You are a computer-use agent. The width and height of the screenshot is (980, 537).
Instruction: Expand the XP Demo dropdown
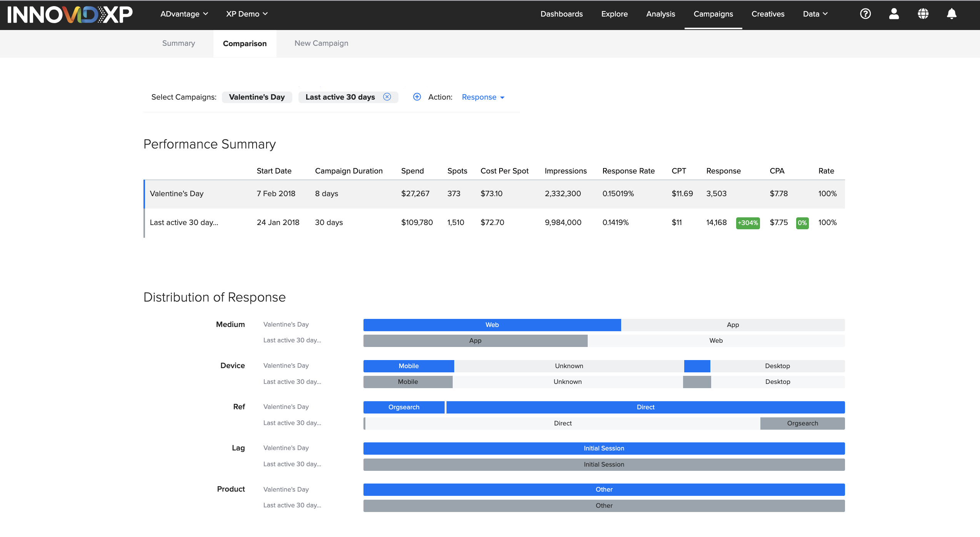tap(247, 14)
